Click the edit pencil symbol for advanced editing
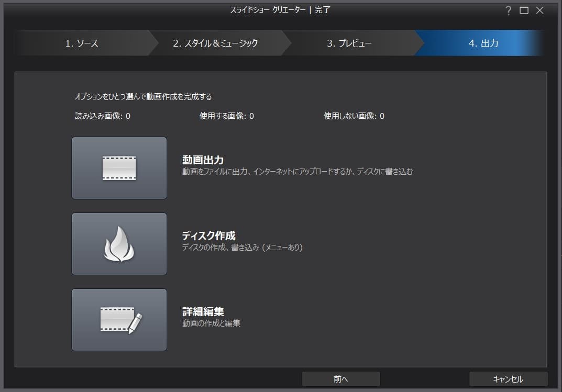Viewport: 562px width, 392px height. (x=119, y=319)
